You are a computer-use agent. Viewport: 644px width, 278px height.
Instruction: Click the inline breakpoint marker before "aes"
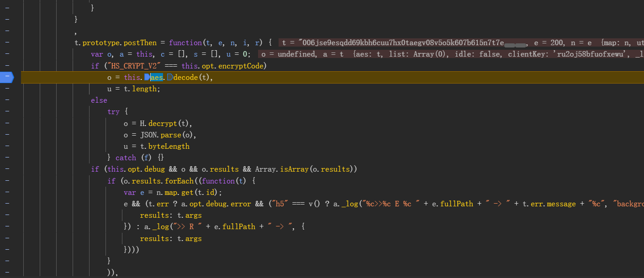[x=147, y=77]
